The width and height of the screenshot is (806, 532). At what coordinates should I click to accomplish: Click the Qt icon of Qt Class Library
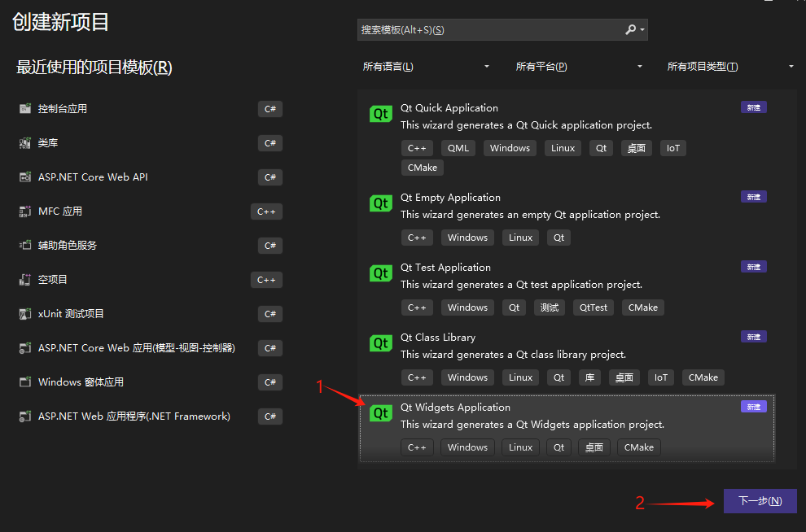tap(380, 343)
